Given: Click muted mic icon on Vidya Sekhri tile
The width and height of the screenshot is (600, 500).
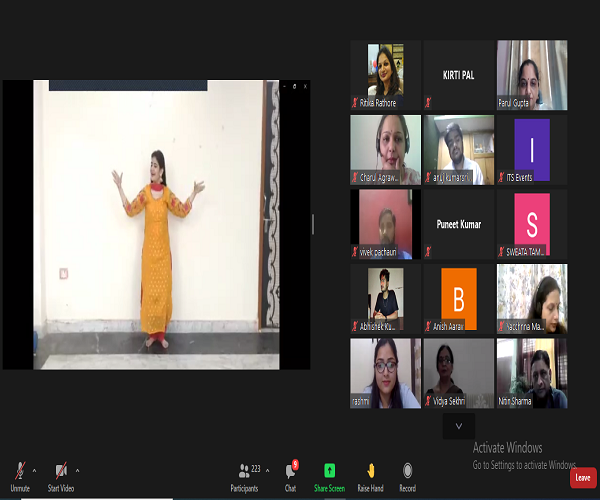Looking at the screenshot, I should pos(428,401).
